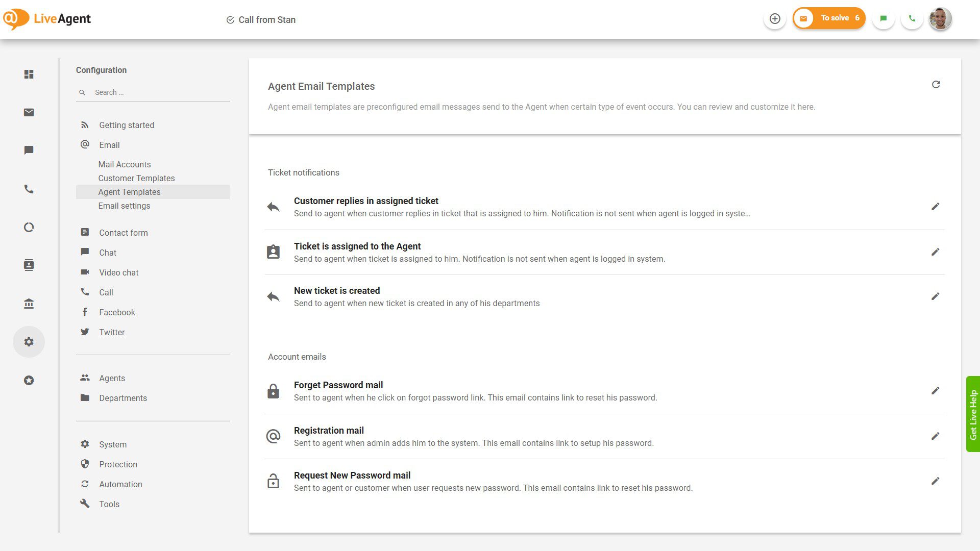Open the Reports clock icon in left sidebar

pyautogui.click(x=29, y=227)
